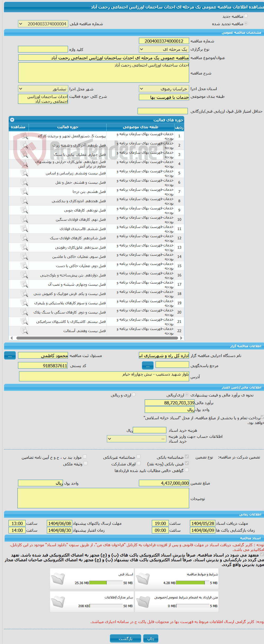Open view icon for row 16 بتن پیش‌ساخته
This screenshot has height=644, width=264.
24,275
